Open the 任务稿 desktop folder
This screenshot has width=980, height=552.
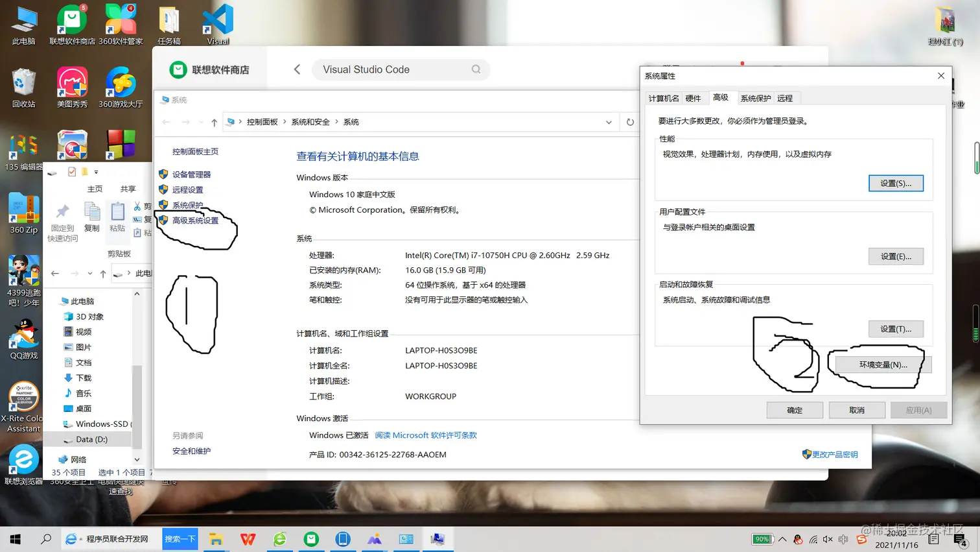point(169,25)
